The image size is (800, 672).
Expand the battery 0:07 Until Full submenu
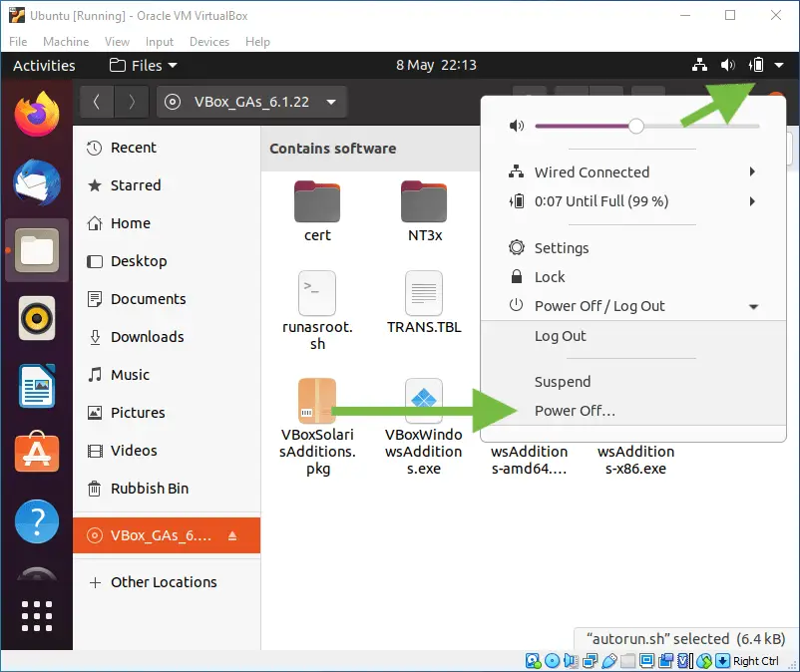[752, 200]
